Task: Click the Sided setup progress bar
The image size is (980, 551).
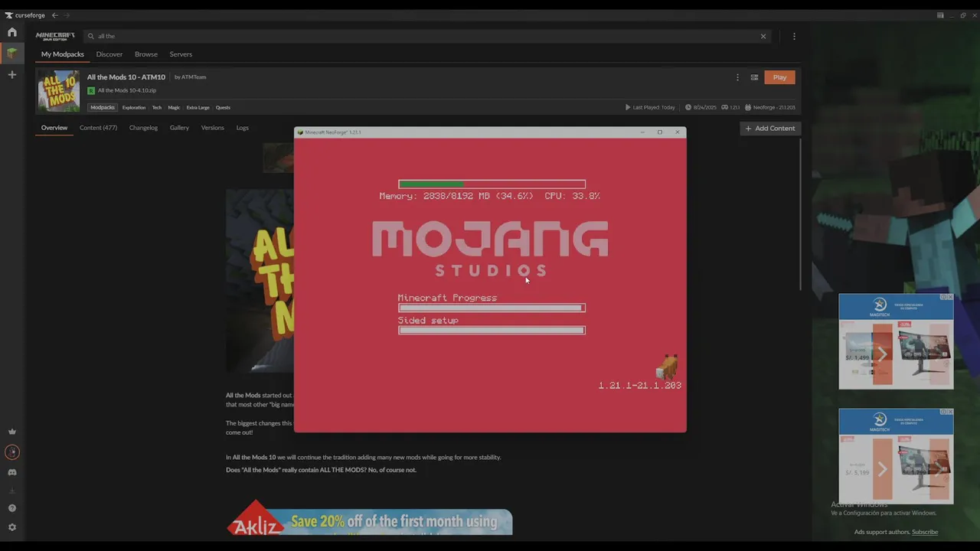Action: (492, 331)
